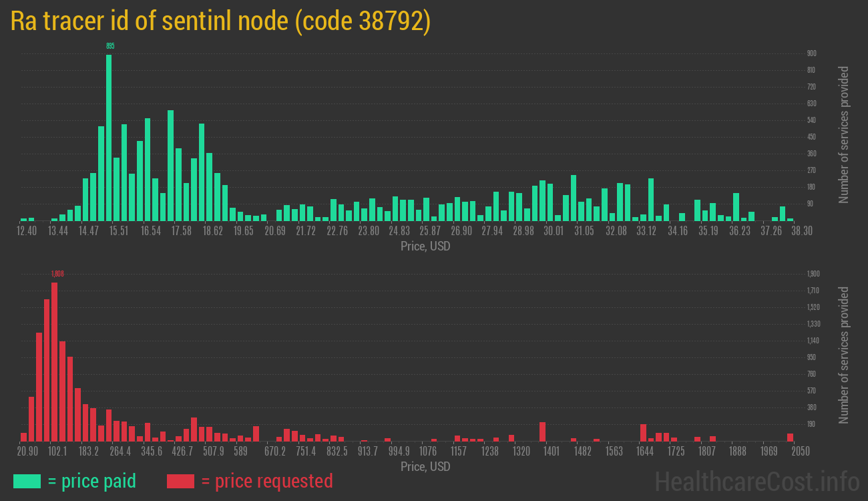868x501 pixels.
Task: Click the green chart's 'Number of services provided' label
Action: 844,134
